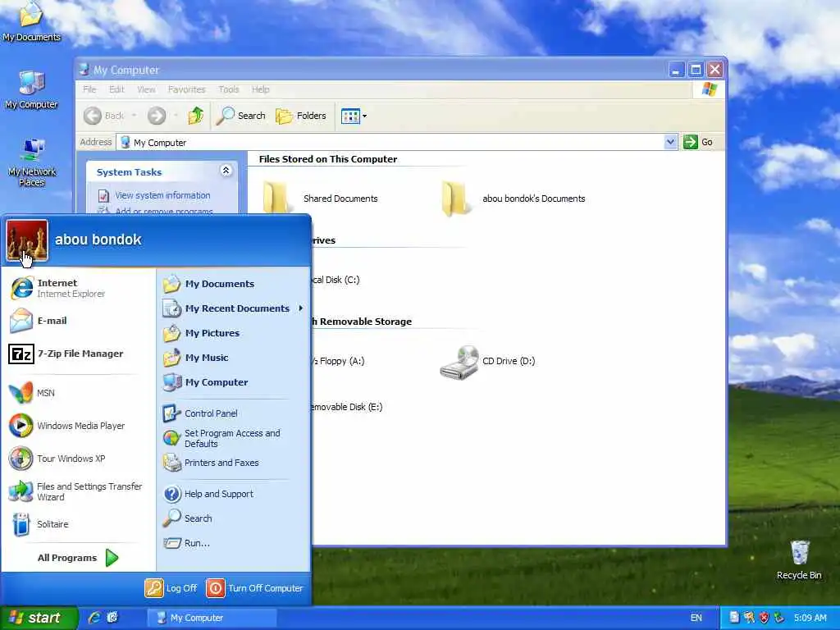This screenshot has height=630, width=840.
Task: Click the Go button
Action: (699, 142)
